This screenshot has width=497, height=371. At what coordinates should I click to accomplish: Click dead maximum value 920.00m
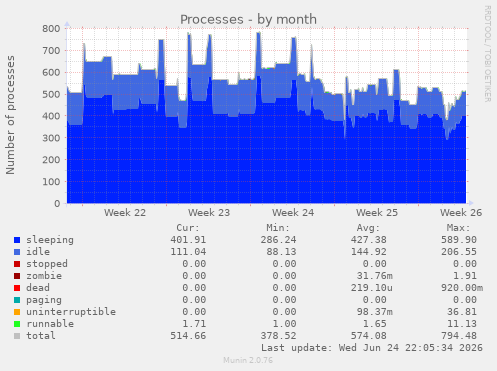tap(462, 288)
